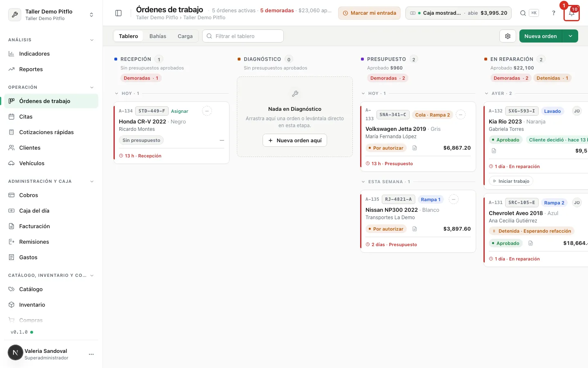Open the search magnifier icon

(x=523, y=13)
